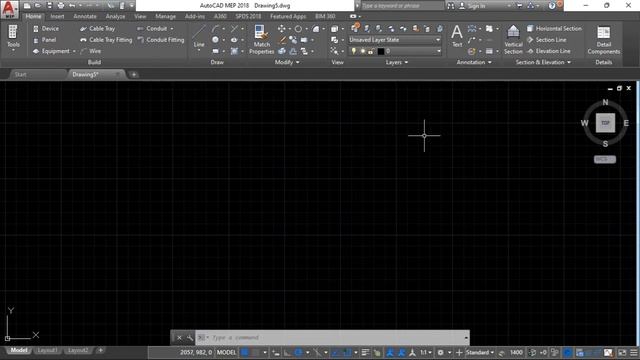
Task: Click the Layer Properties icon in Layers panel
Action: click(355, 28)
